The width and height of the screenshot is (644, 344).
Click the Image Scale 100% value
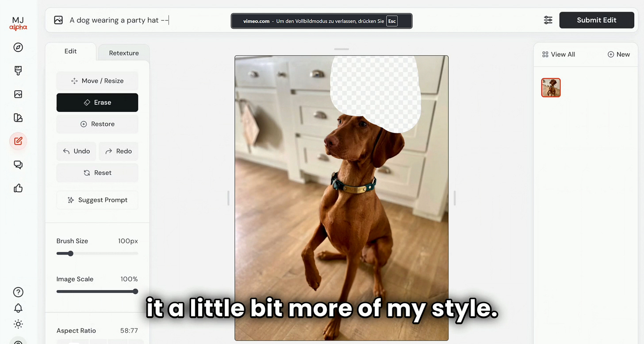129,279
